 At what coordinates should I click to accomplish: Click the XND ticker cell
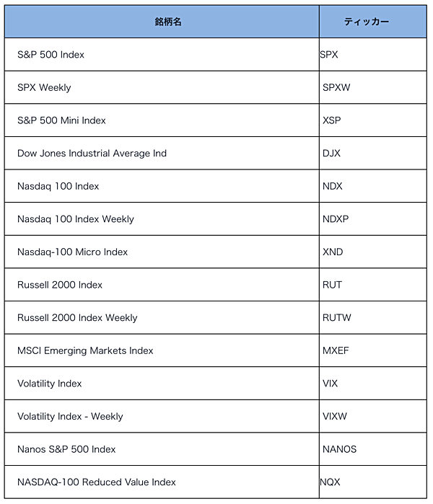(373, 252)
